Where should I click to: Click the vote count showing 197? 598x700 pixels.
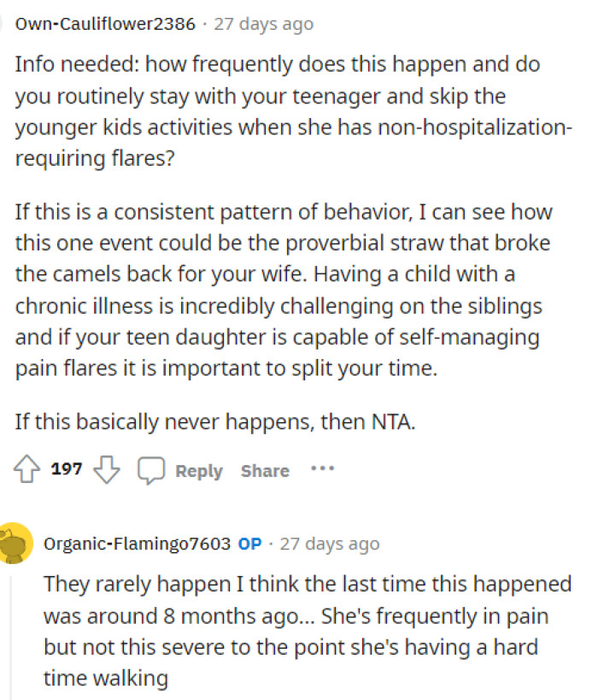(66, 468)
